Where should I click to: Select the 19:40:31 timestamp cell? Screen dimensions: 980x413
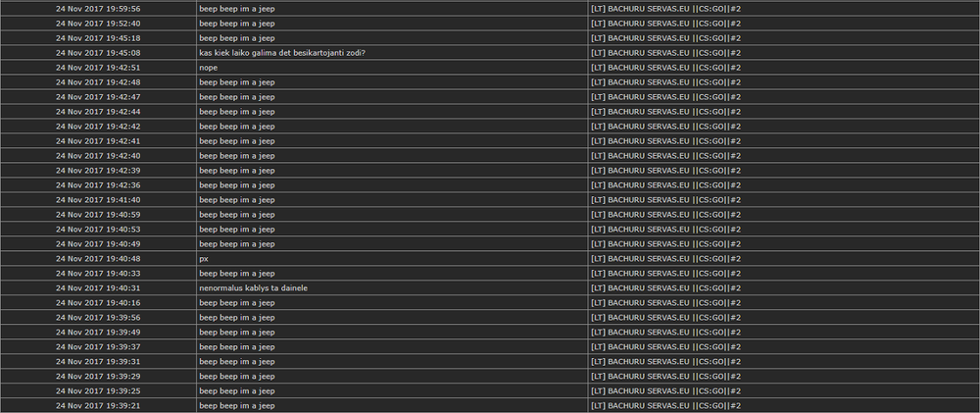(x=98, y=288)
